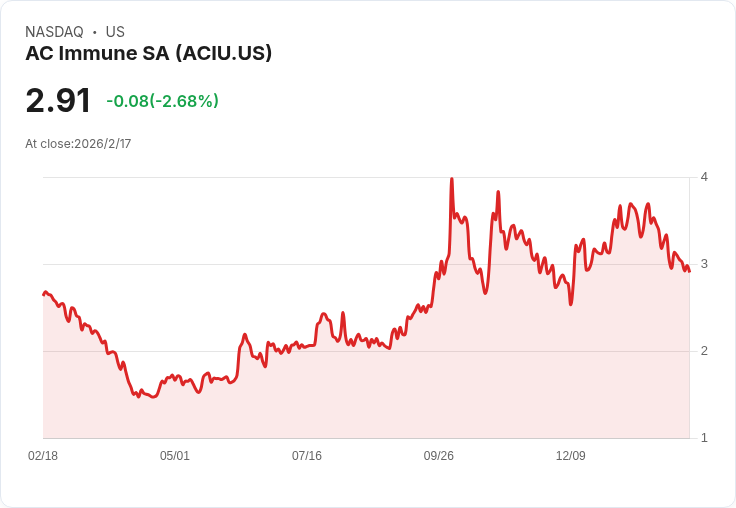Select the 12/09 date on the x-axis
Screen dimensions: 736x508
click(571, 456)
